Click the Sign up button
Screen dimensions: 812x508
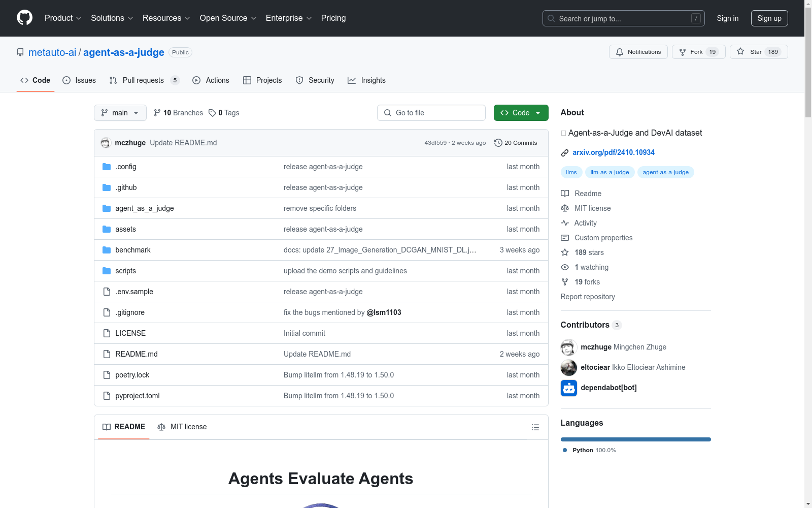pos(769,18)
